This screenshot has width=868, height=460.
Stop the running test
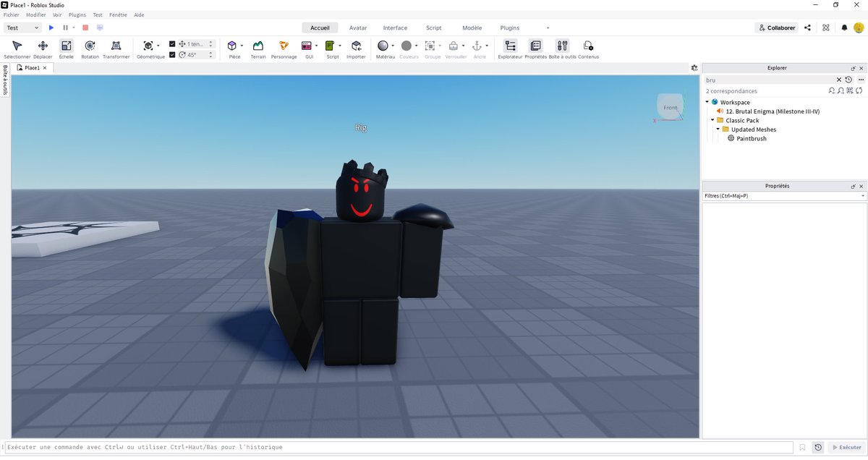[85, 27]
